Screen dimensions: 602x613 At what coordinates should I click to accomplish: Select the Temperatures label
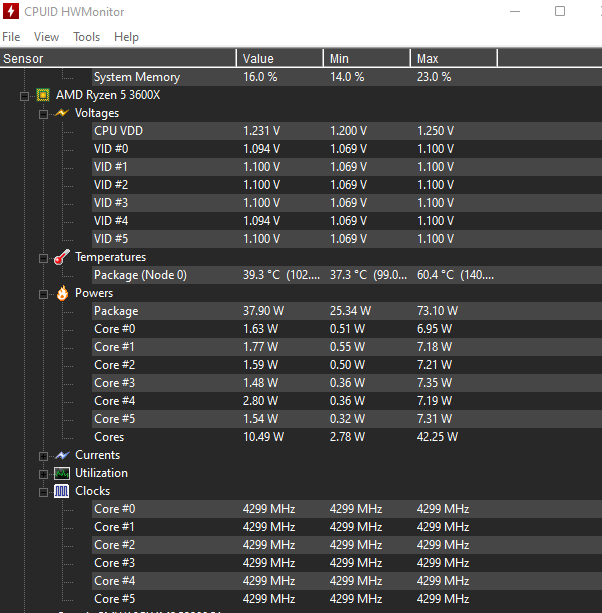click(110, 257)
